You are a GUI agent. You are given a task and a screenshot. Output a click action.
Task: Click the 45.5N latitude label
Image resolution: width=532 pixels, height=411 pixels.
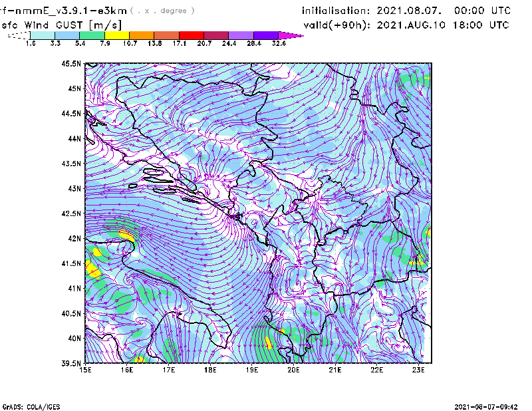tap(71, 63)
